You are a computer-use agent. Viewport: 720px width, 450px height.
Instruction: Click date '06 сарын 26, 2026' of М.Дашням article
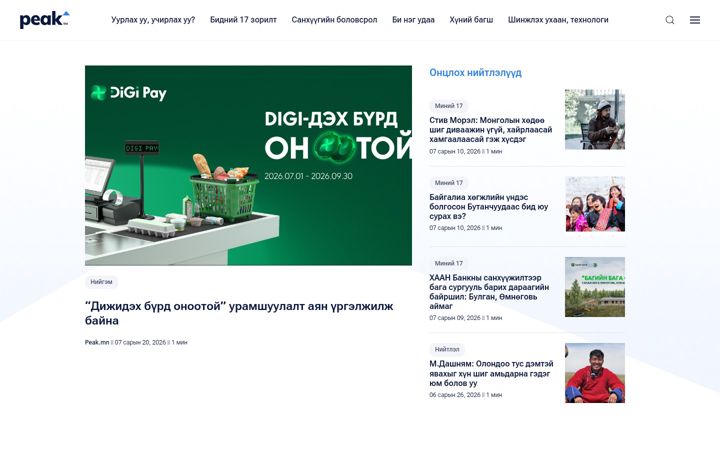pyautogui.click(x=455, y=395)
